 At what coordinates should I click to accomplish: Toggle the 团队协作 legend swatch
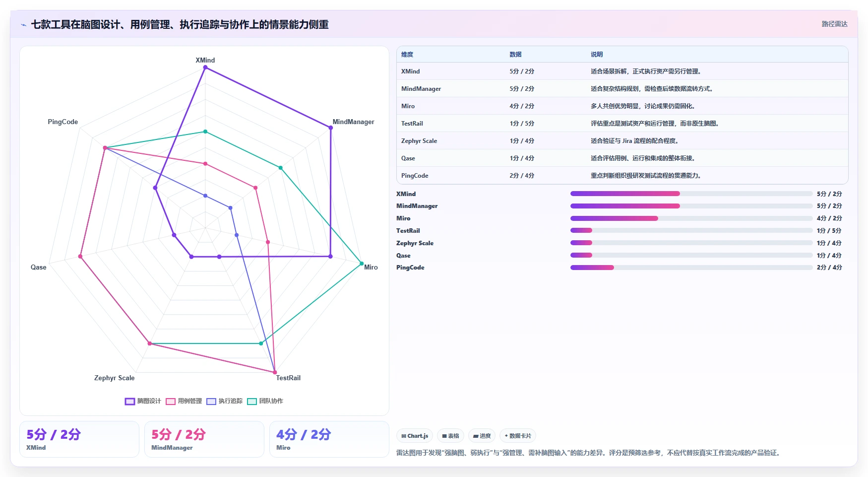click(252, 401)
